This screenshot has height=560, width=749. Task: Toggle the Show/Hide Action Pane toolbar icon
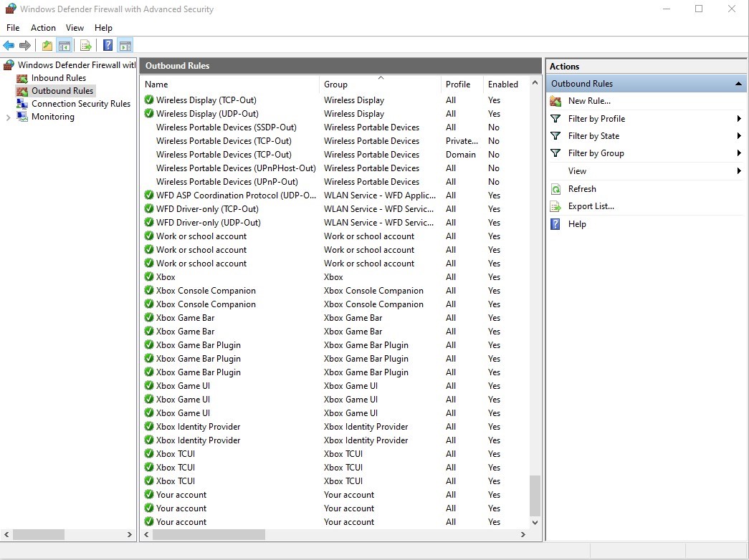[x=125, y=46]
